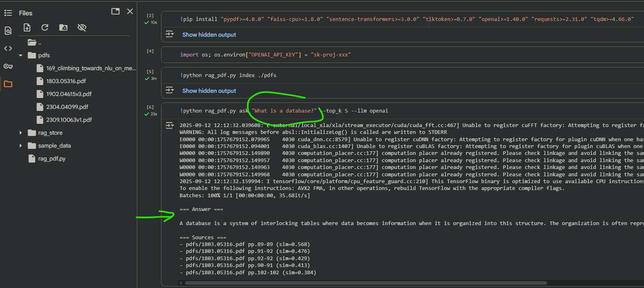Open the Secrets key icon
Image resolution: width=644 pixels, height=288 pixels.
8,66
